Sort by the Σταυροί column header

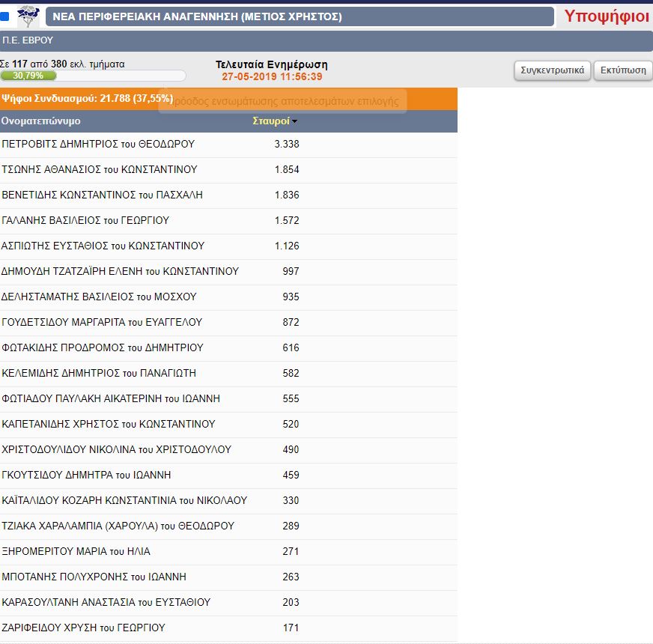click(x=271, y=121)
